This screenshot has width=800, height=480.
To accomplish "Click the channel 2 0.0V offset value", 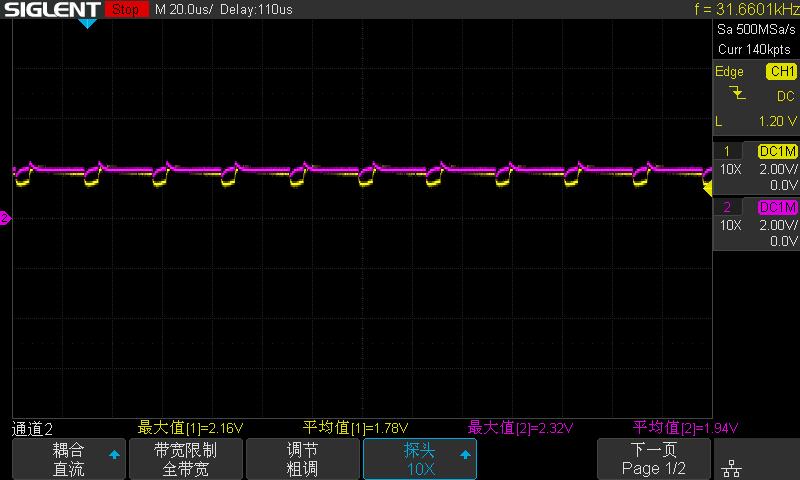I will coord(784,241).
